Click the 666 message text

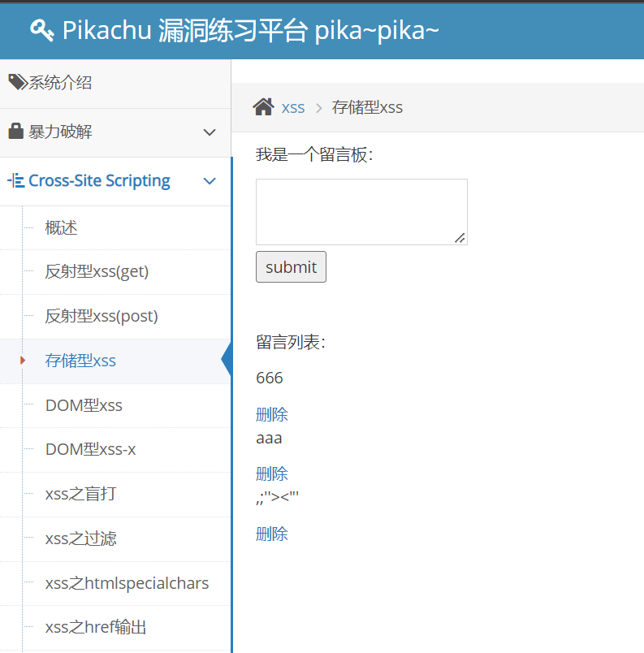270,378
